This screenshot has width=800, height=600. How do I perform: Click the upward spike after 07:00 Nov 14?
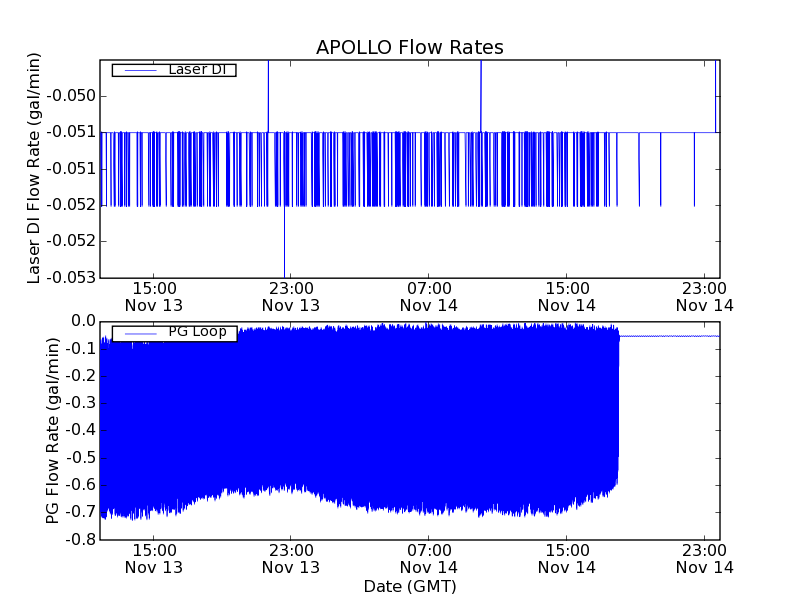click(481, 90)
